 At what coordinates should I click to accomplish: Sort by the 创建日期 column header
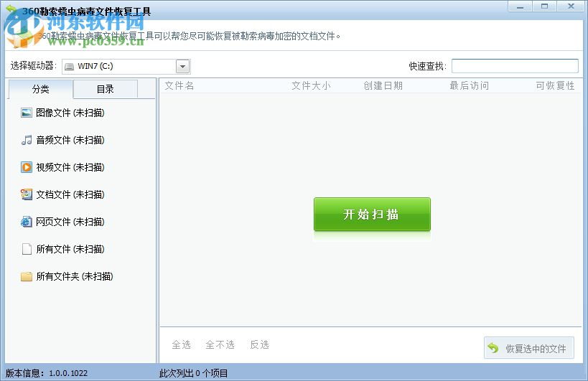[383, 86]
